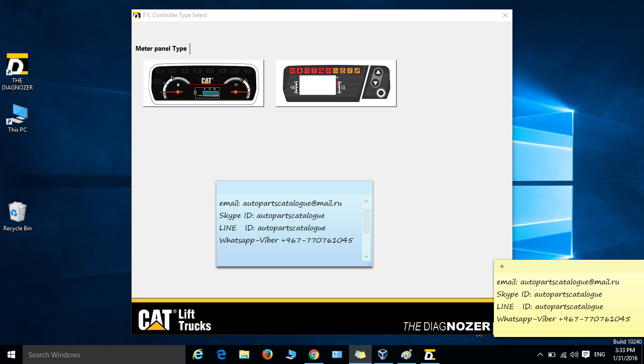Open the contact card taskbar app

[x=337, y=355]
